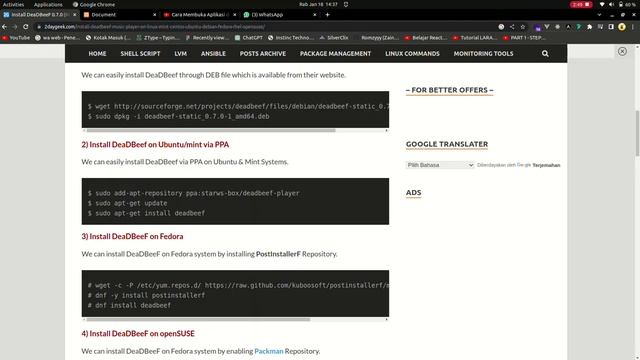Click the green extension icon in toolbar
Image resolution: width=640 pixels, height=360 pixels.
click(579, 27)
